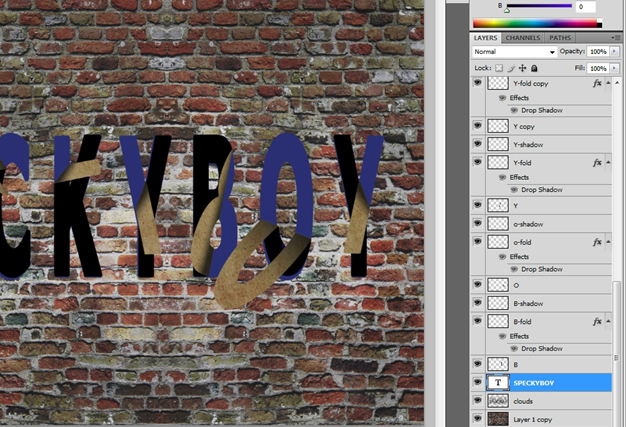Screen dimensions: 626x427
Task: Click the Y-fold copy layer thumbnail
Action: [498, 83]
